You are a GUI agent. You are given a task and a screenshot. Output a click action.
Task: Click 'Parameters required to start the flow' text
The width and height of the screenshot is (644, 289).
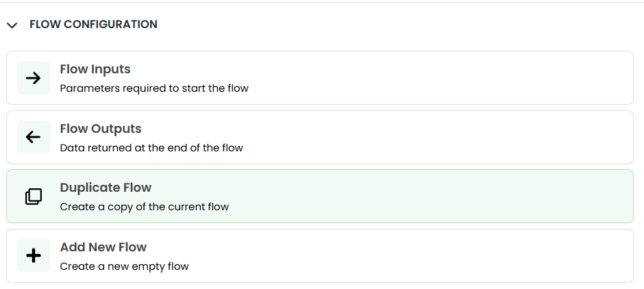(x=154, y=88)
